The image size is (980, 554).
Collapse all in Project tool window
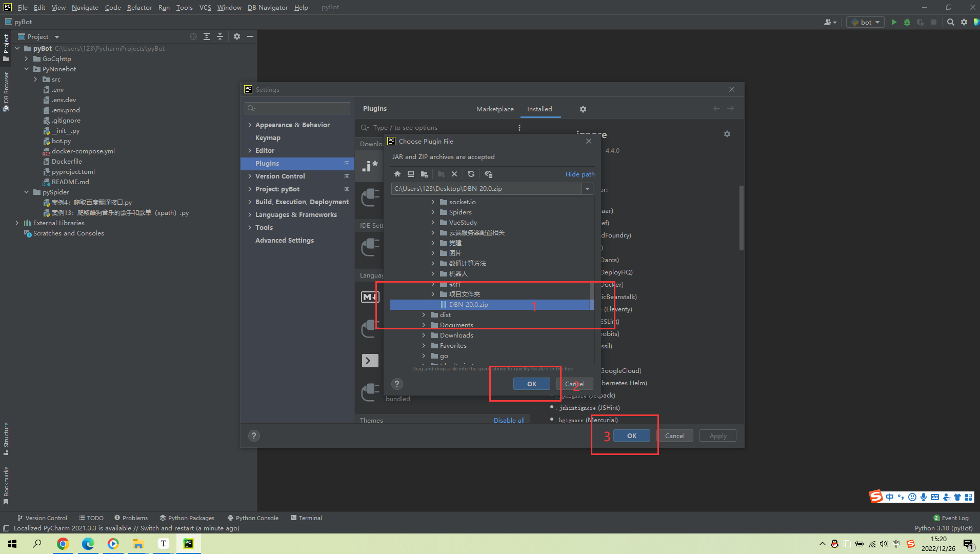[220, 36]
